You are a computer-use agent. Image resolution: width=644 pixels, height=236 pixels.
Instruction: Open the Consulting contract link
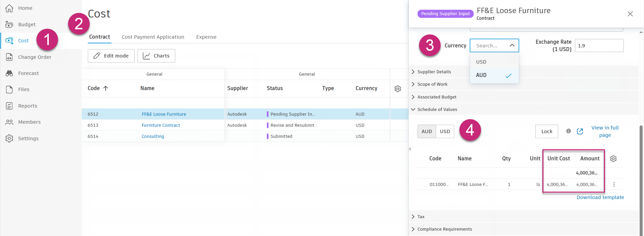(153, 136)
